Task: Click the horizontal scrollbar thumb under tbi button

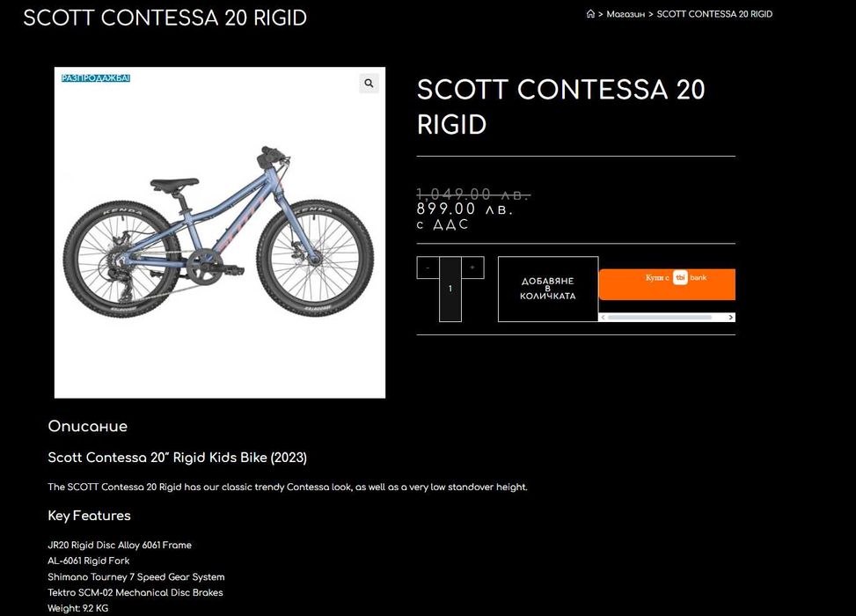Action: click(x=661, y=317)
